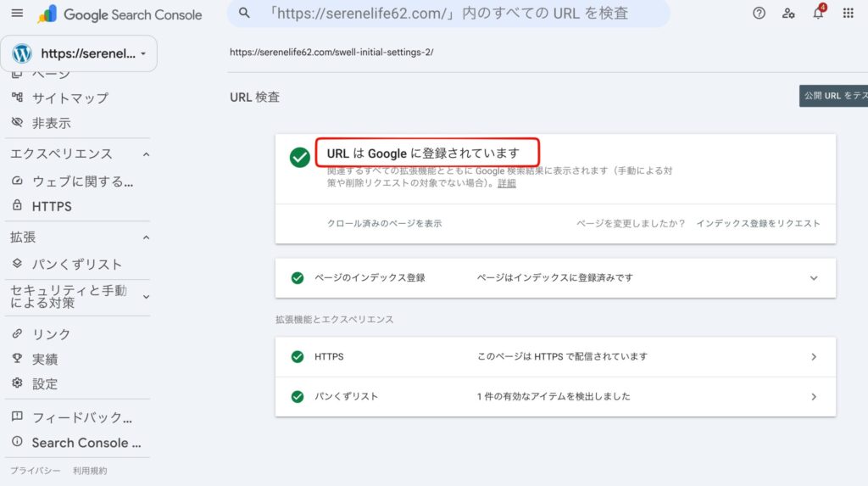Open パンくずリスト in sidebar
Image resolution: width=868 pixels, height=486 pixels.
point(77,265)
